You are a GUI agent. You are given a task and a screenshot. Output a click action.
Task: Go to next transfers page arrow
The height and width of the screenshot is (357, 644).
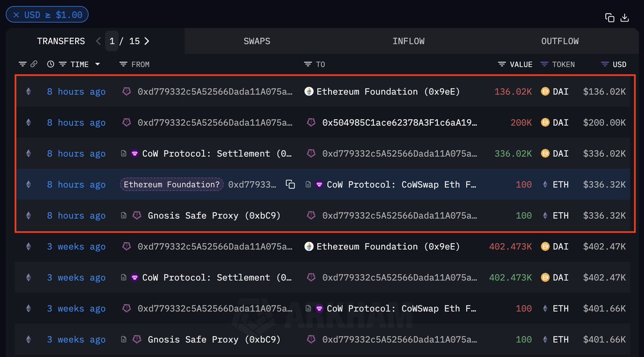pos(147,41)
